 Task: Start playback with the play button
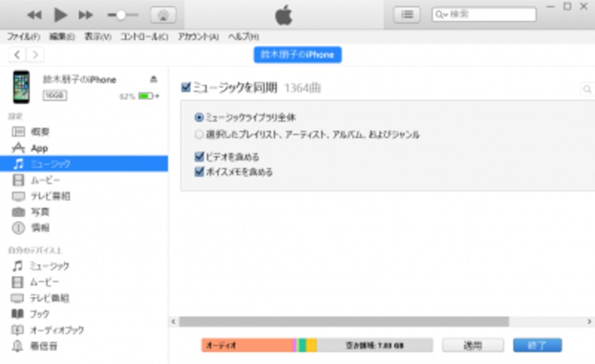click(x=60, y=15)
